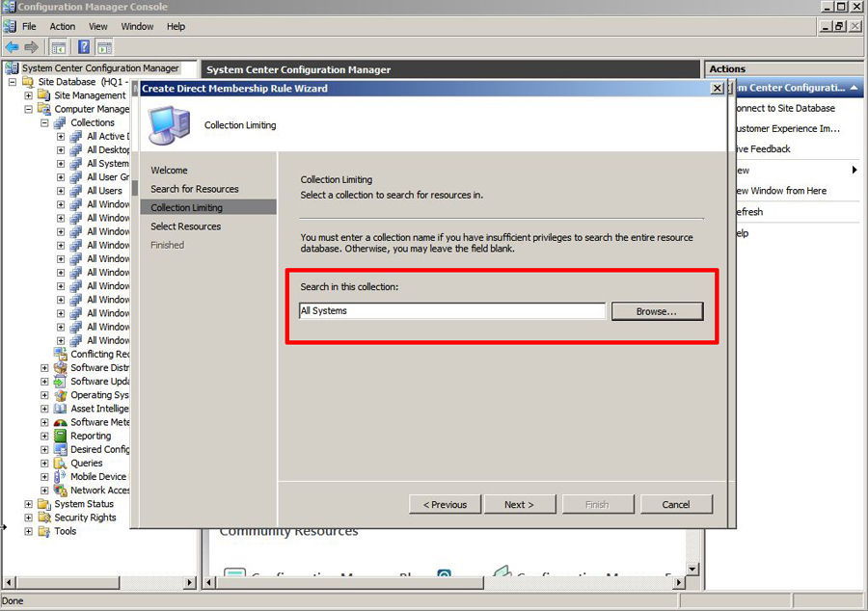
Task: Expand the System Status node
Action: tap(28, 504)
